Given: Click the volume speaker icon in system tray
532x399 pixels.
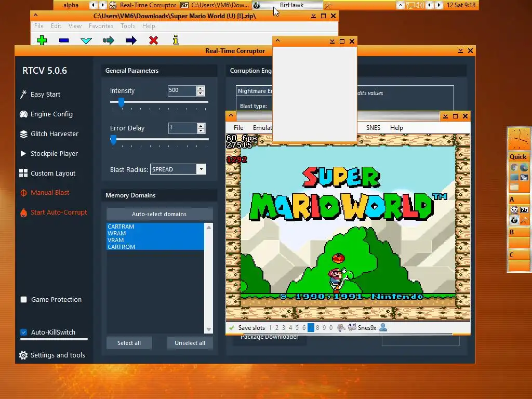Looking at the screenshot, I should point(419,5).
